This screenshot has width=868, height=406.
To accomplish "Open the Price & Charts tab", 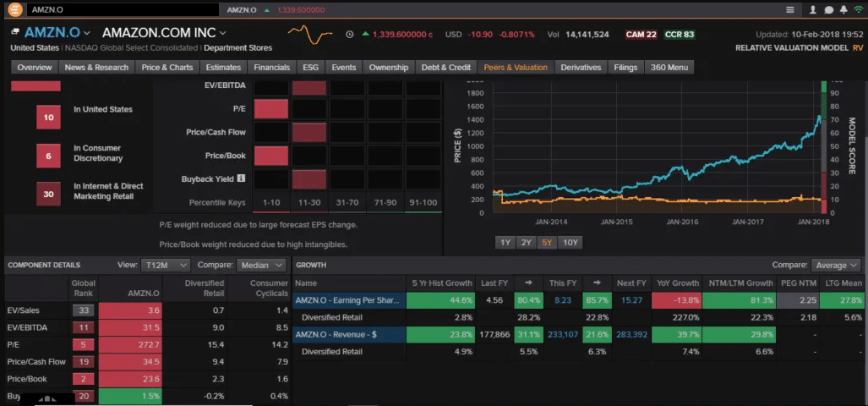I will 167,68.
